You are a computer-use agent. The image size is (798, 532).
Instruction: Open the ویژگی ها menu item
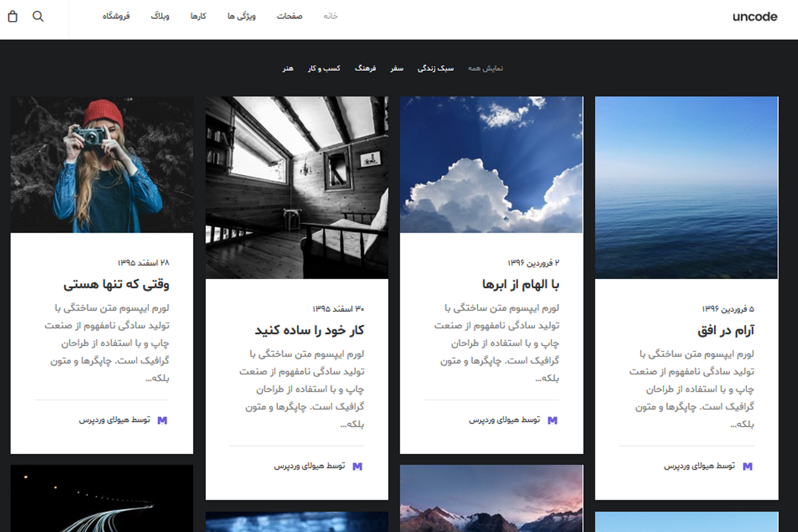pyautogui.click(x=241, y=16)
